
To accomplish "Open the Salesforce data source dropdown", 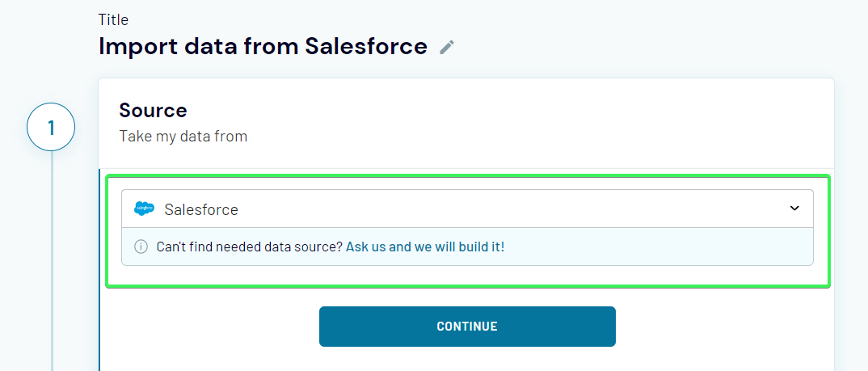I will click(x=467, y=209).
